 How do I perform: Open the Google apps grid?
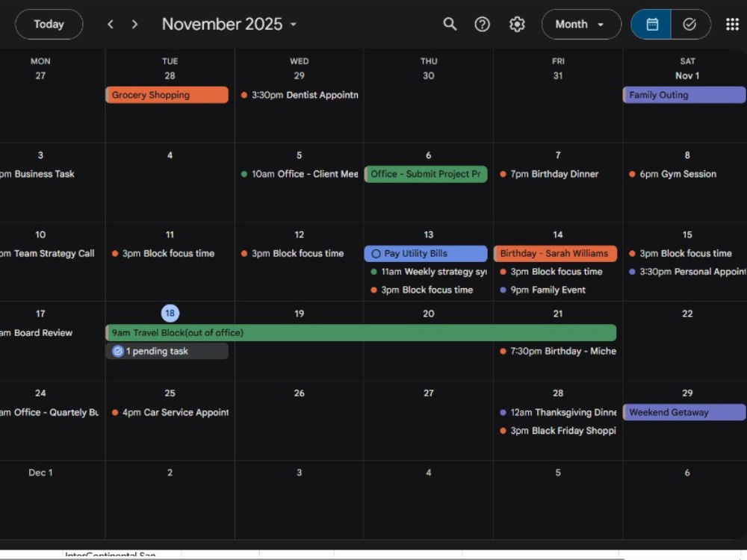[x=732, y=25]
